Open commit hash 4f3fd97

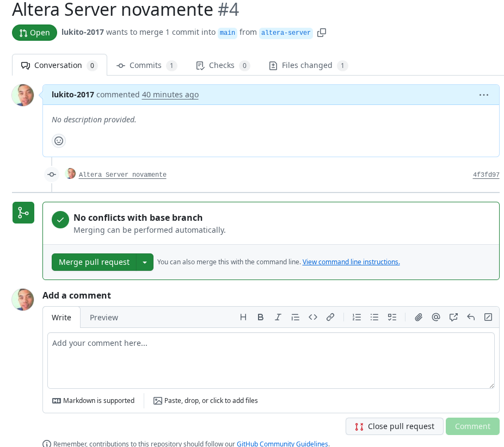(486, 175)
